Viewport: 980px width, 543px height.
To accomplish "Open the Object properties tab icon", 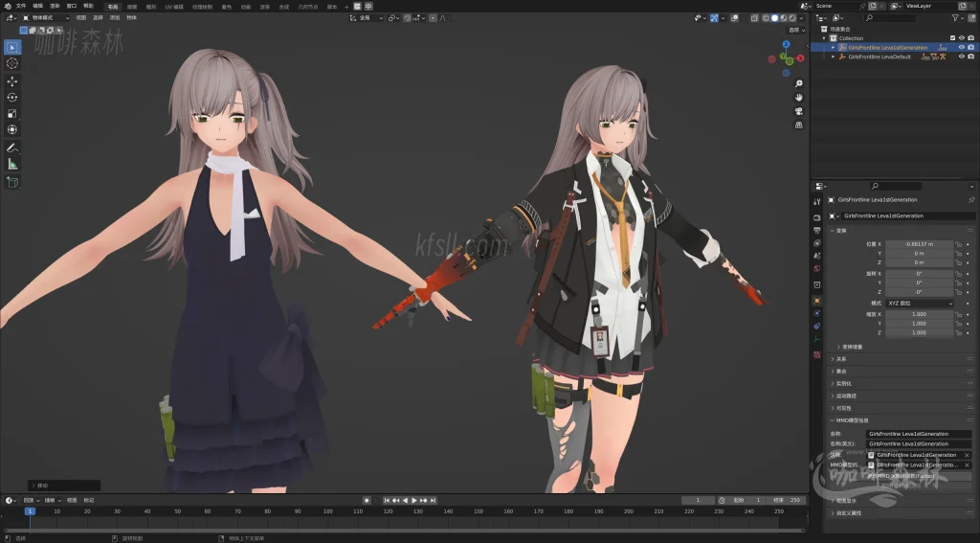I will 817,301.
